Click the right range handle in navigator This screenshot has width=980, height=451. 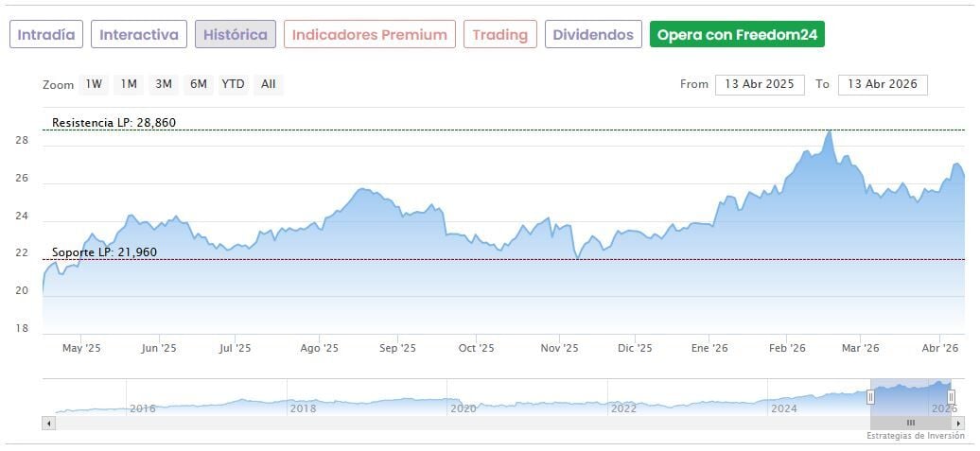coord(951,397)
